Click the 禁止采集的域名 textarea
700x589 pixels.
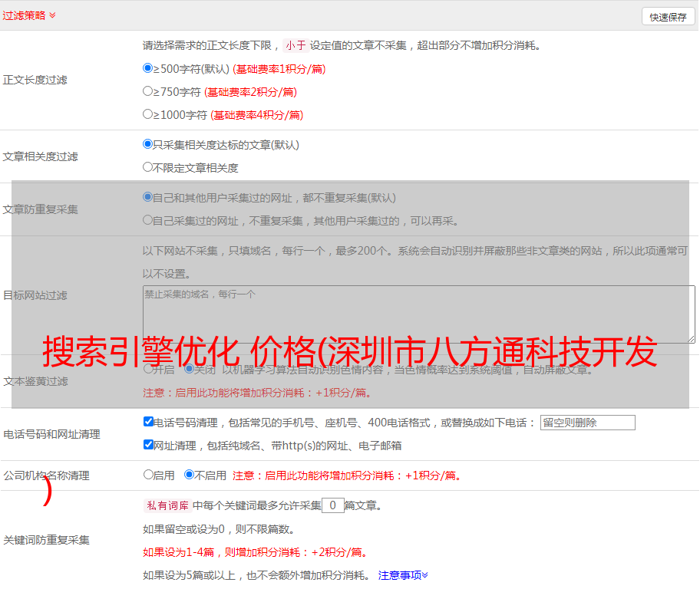418,314
